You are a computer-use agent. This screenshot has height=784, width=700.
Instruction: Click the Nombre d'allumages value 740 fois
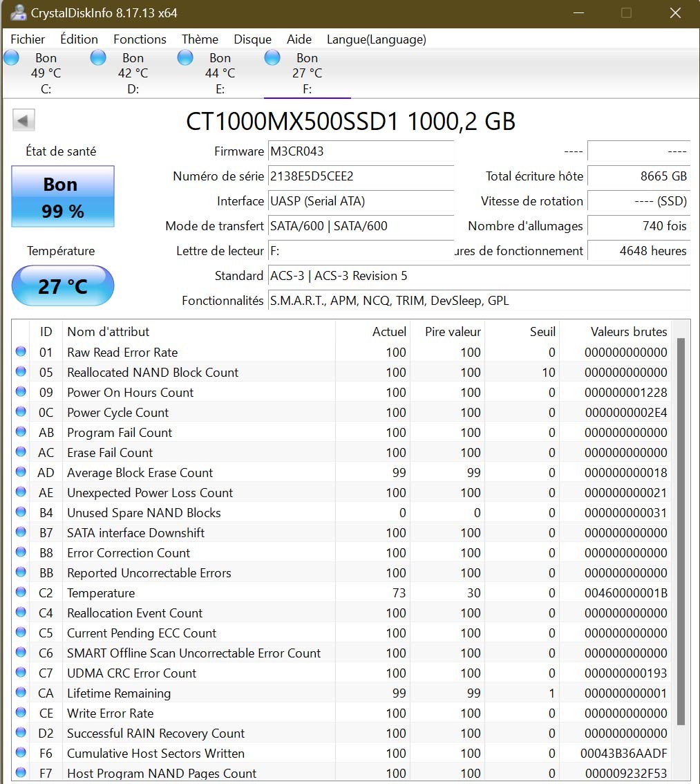point(638,226)
